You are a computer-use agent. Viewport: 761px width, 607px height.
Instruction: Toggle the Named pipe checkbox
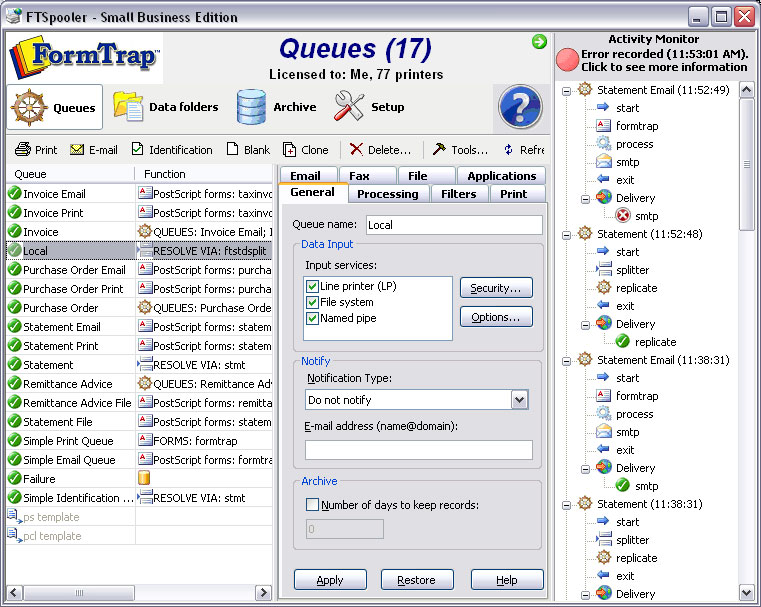312,319
